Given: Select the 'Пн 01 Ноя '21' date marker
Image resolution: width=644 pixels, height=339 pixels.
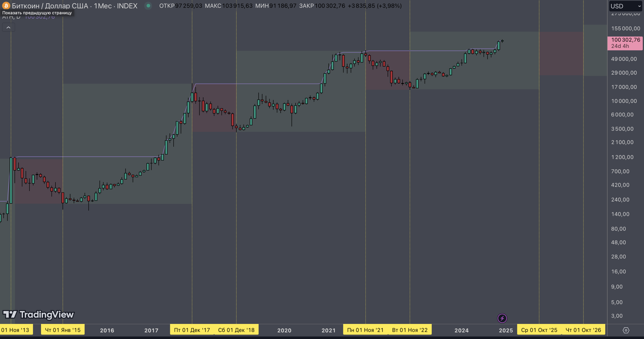Looking at the screenshot, I should (x=365, y=330).
